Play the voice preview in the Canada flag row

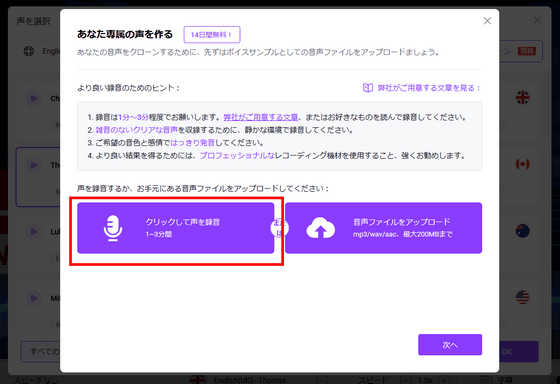34,165
